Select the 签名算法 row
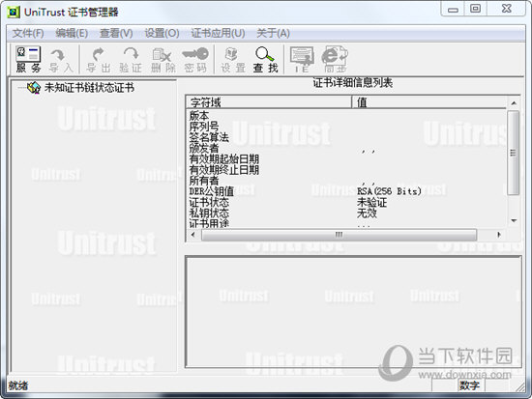 coord(346,137)
